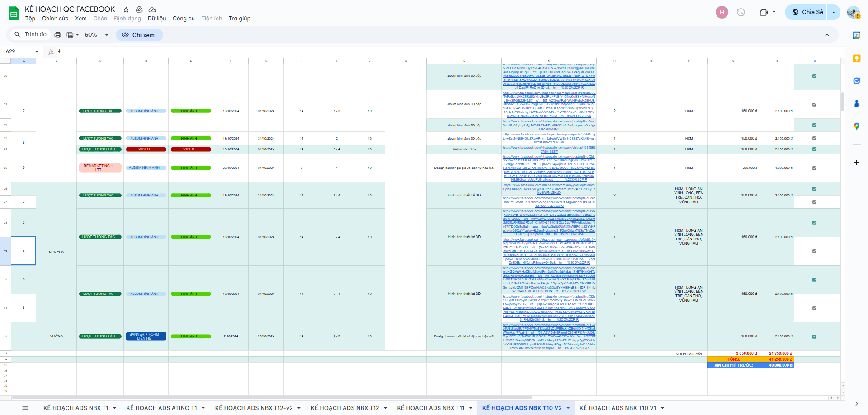868x415 pixels.
Task: Click the print icon in toolbar
Action: coord(57,35)
